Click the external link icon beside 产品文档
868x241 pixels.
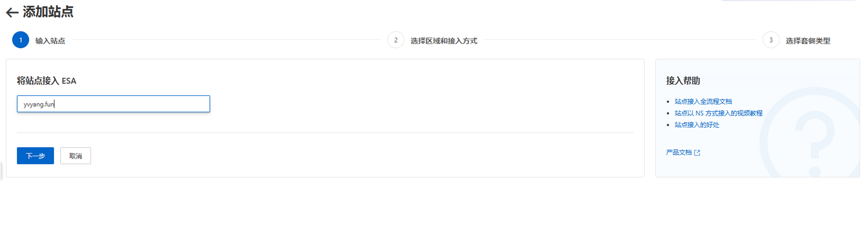[x=697, y=153]
